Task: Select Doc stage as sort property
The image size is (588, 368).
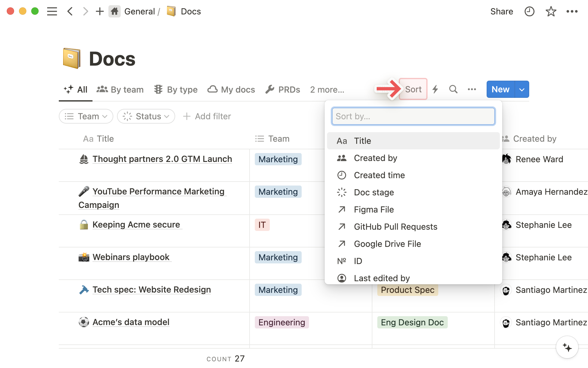Action: click(374, 192)
